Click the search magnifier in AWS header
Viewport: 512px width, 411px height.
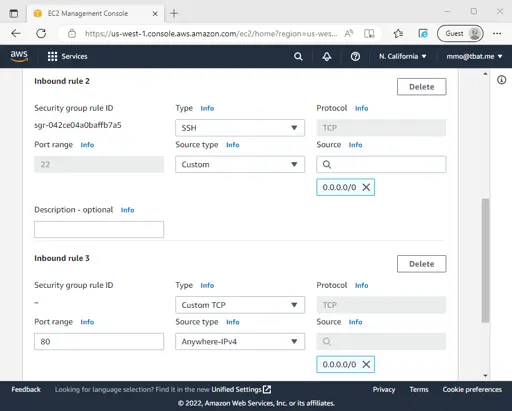pos(298,56)
